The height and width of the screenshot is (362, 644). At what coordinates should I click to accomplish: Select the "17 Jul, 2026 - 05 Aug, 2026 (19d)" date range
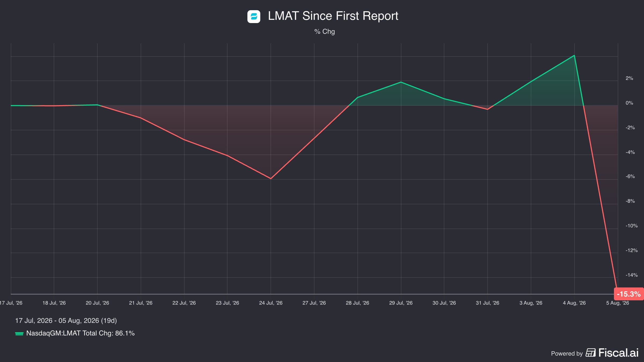66,321
